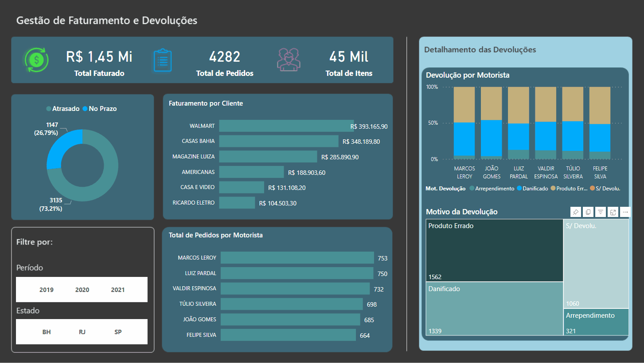Select VALDIR ESPINOSA bar in orders chart
644x363 pixels.
tap(295, 289)
